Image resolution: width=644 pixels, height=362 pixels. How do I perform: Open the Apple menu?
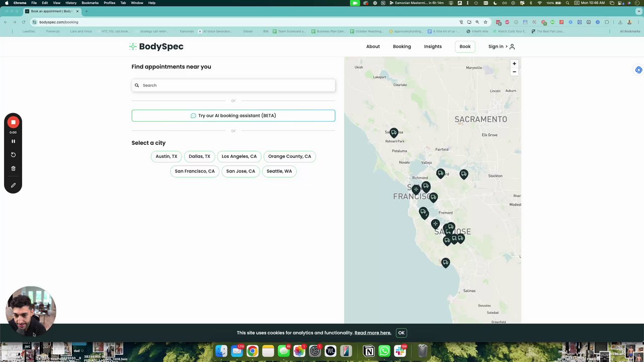[7, 3]
